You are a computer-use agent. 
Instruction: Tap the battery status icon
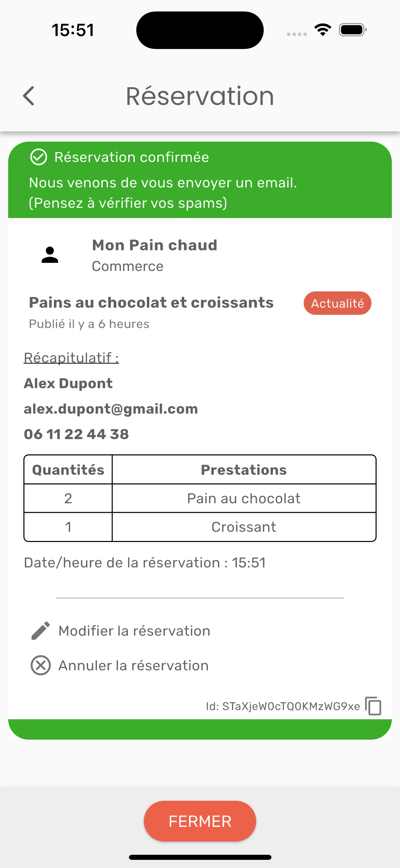coord(353,30)
